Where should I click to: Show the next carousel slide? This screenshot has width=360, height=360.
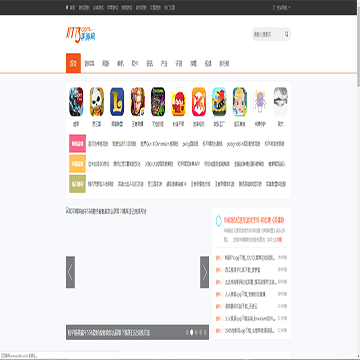(204, 272)
